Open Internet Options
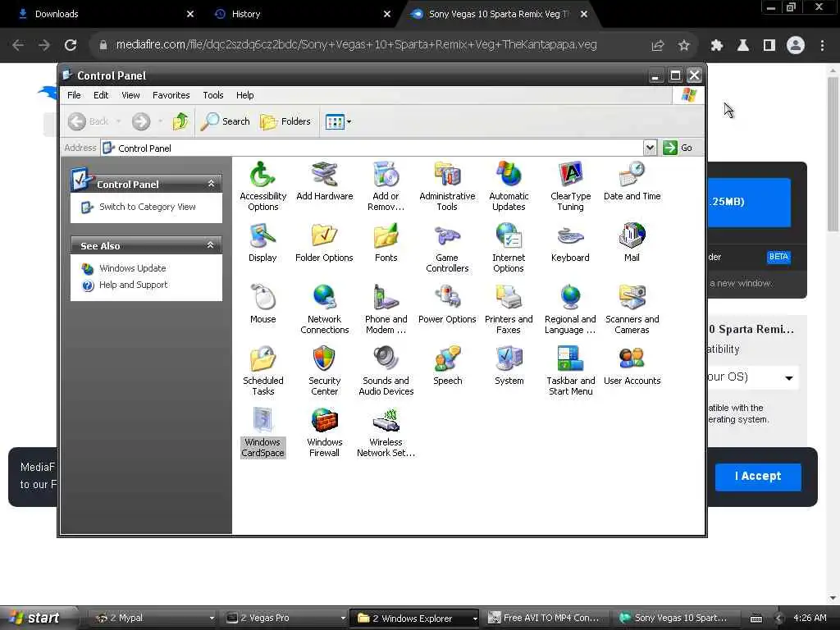This screenshot has width=840, height=630. point(509,248)
